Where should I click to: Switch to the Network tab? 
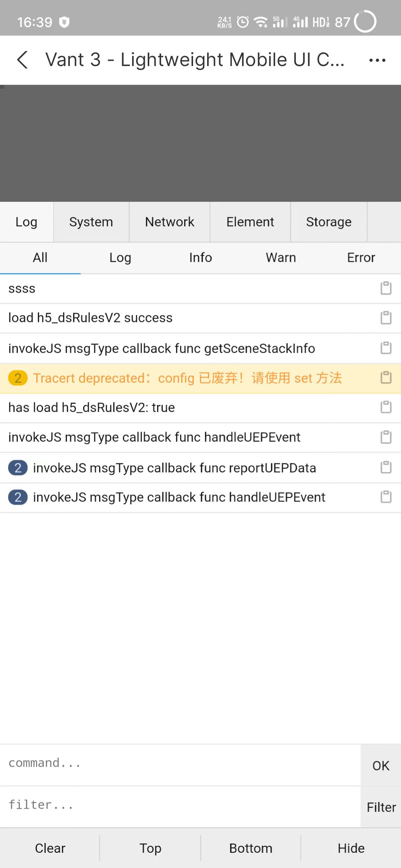pos(169,221)
